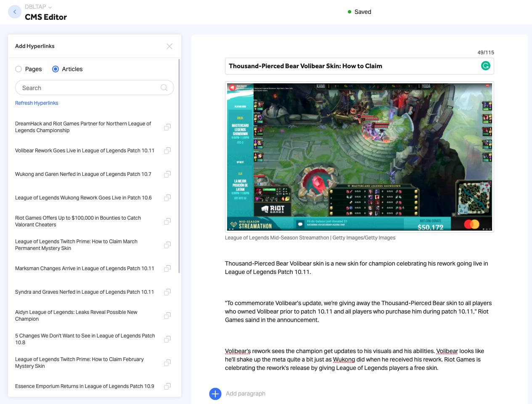Viewport: 532px width, 404px height.
Task: Copy link for Wukong Rework Patch 10.6 article
Action: (x=167, y=198)
